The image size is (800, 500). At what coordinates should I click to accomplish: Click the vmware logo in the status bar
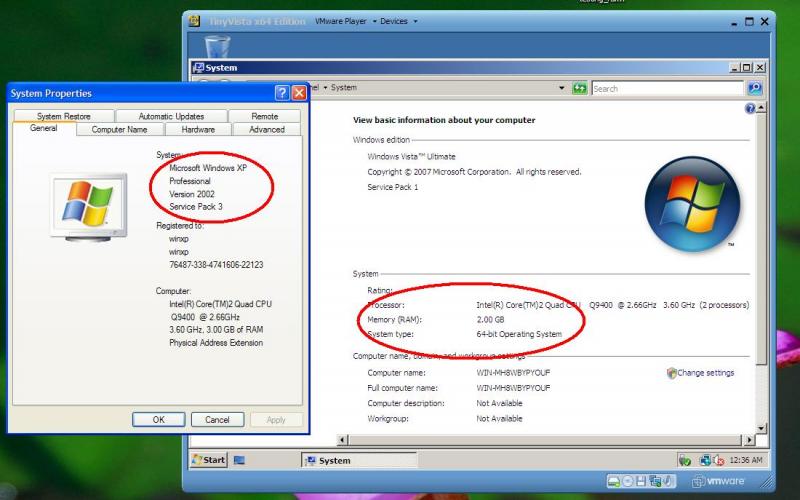[717, 481]
